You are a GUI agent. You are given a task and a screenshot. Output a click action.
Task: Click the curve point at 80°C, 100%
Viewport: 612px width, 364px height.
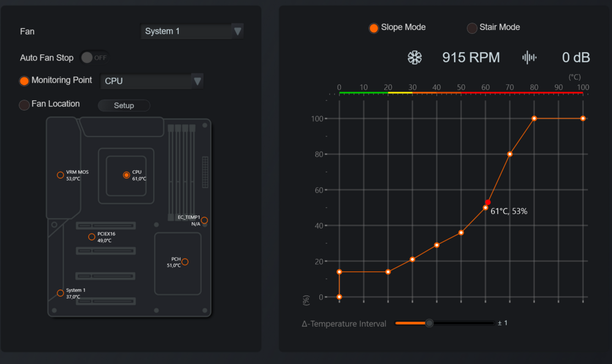(x=534, y=118)
